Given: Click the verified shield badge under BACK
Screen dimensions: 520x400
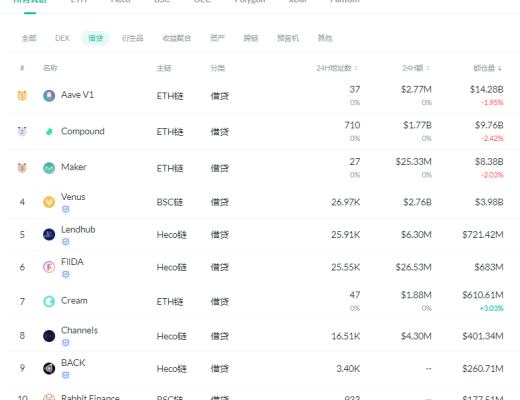Looking at the screenshot, I should point(66,375).
